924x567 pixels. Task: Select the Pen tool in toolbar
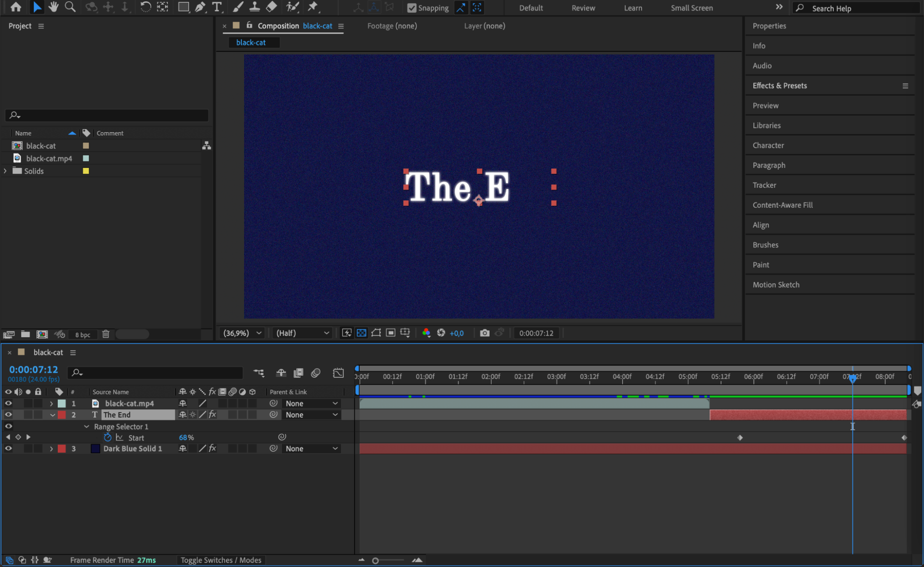pyautogui.click(x=200, y=7)
